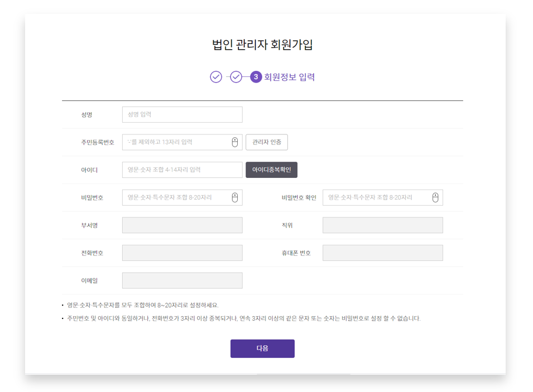
Task: Click the 이메일 input field
Action: pyautogui.click(x=182, y=280)
